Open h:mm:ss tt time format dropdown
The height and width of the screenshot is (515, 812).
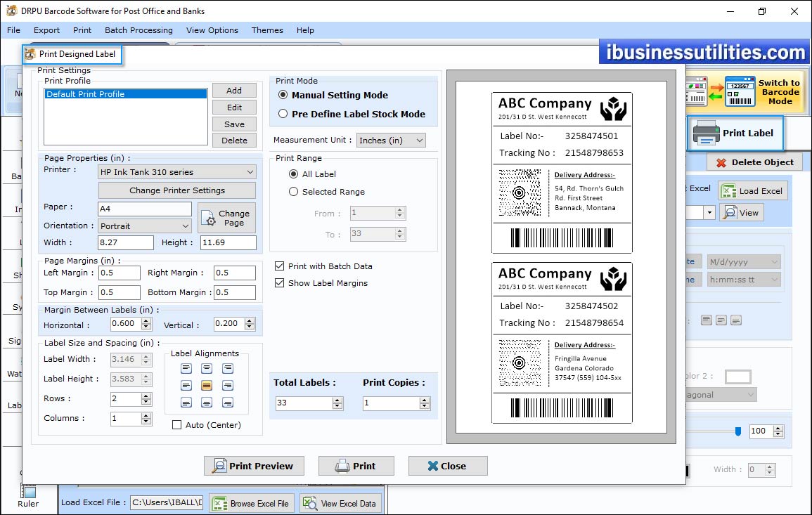coord(744,280)
